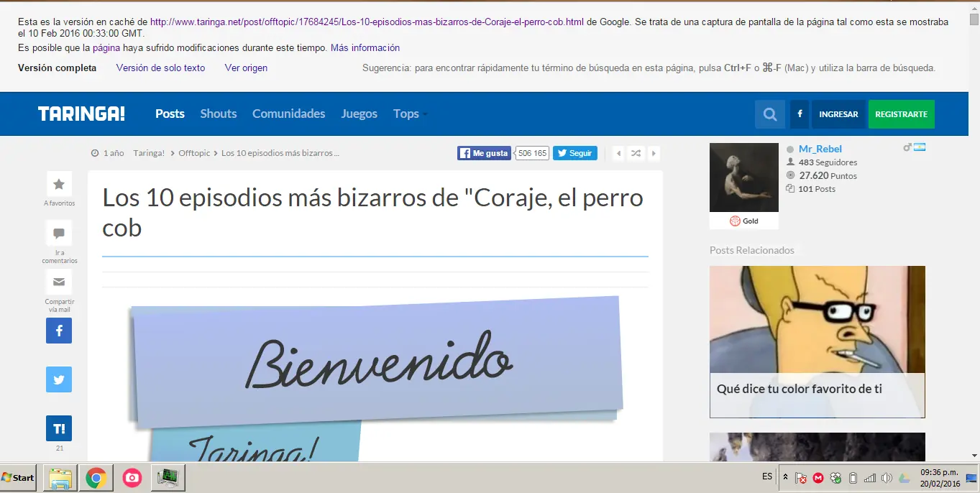Share post on Twitter from left sidebar
This screenshot has height=493, width=980.
coord(59,379)
